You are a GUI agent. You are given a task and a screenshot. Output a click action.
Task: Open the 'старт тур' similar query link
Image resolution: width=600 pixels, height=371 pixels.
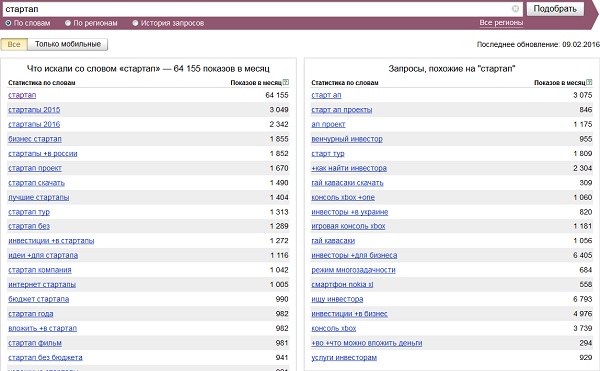[x=328, y=154]
